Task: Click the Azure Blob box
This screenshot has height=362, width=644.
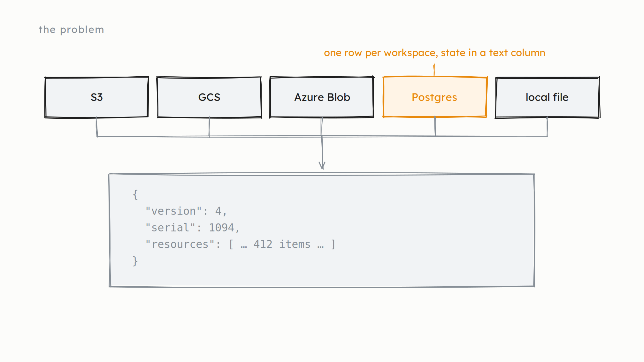Action: (322, 97)
